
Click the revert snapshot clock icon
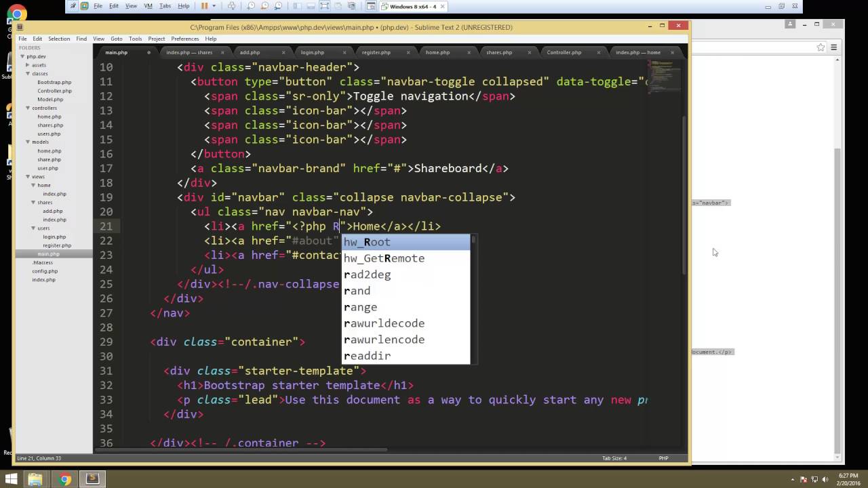tap(264, 6)
